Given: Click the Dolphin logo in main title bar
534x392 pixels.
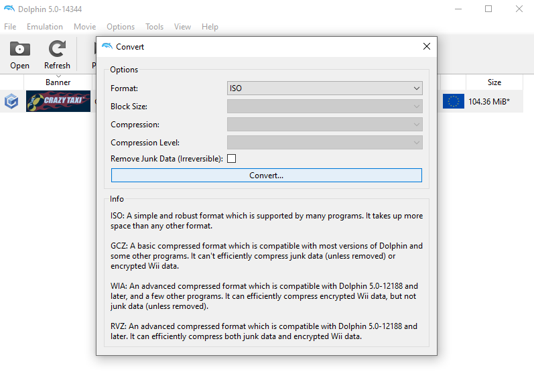Looking at the screenshot, I should [x=9, y=9].
